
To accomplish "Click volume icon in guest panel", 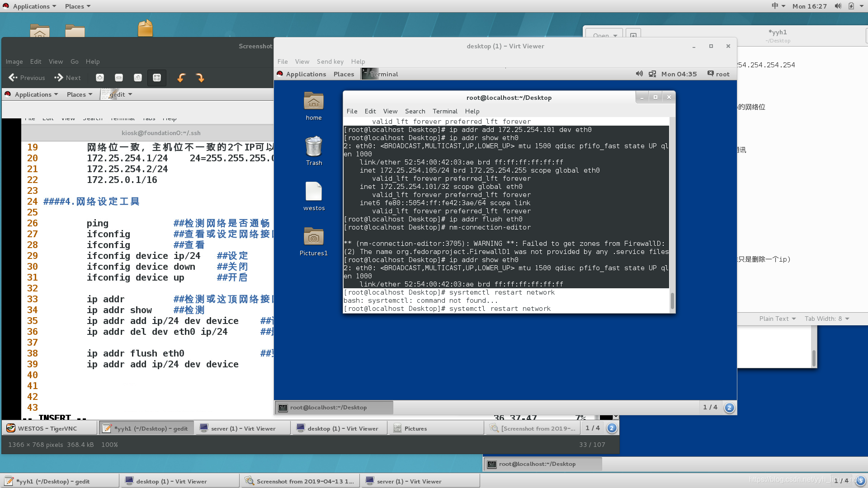I will (x=639, y=74).
